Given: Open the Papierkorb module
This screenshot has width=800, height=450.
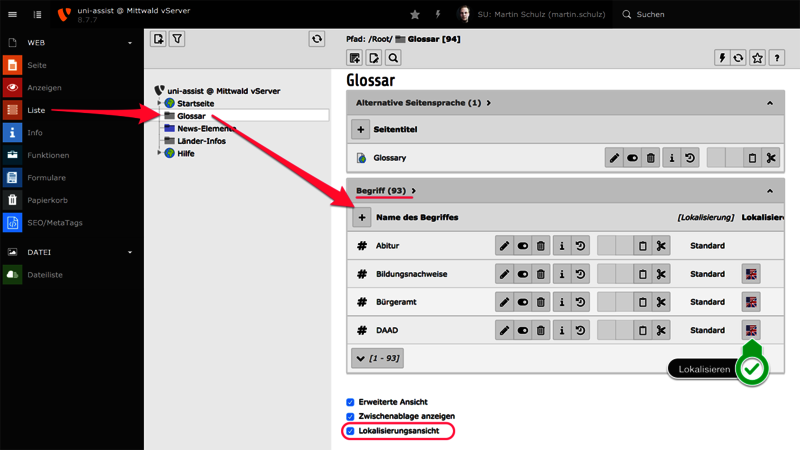Looking at the screenshot, I should [x=47, y=200].
